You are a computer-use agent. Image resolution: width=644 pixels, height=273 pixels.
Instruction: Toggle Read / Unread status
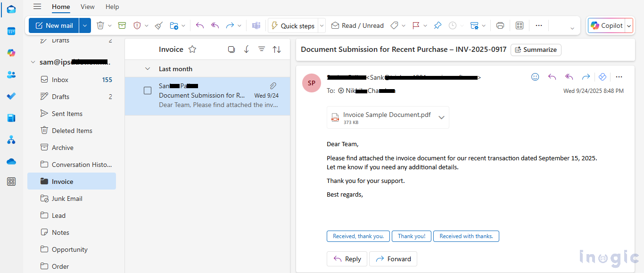[357, 25]
